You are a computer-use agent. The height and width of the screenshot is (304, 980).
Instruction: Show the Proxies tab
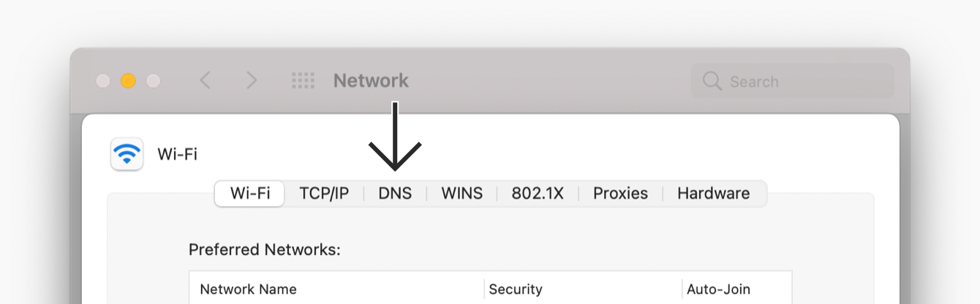click(x=620, y=194)
